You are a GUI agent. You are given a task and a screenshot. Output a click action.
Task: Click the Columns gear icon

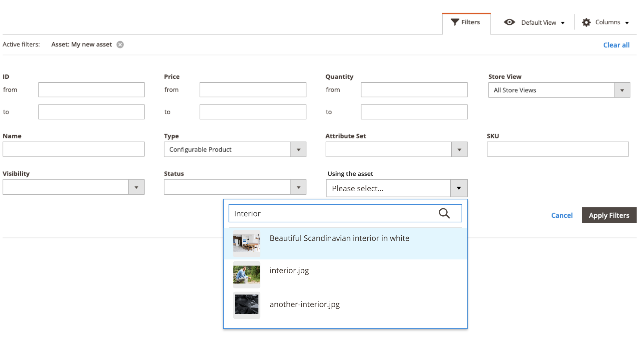tap(586, 22)
